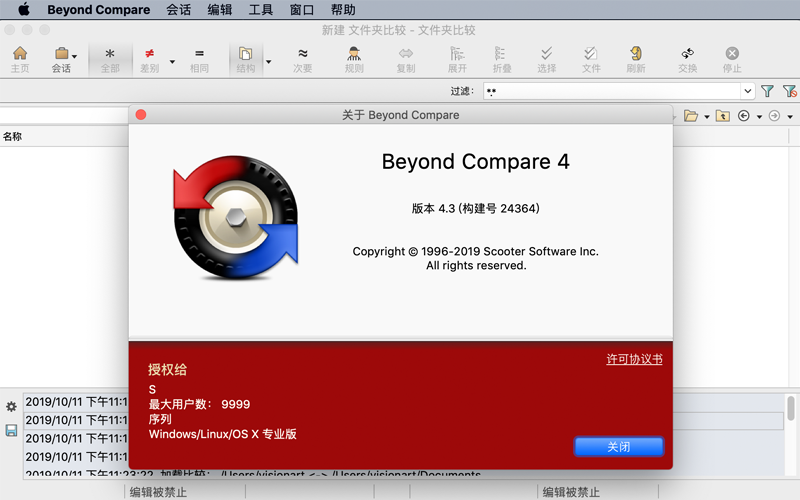The height and width of the screenshot is (500, 800).
Task: Click the Name (名称) column header
Action: click(x=13, y=137)
